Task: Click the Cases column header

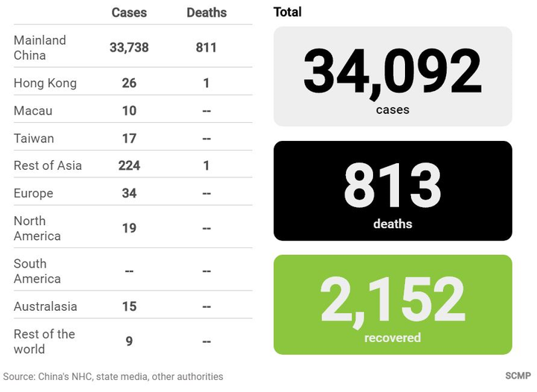Action: (x=129, y=13)
